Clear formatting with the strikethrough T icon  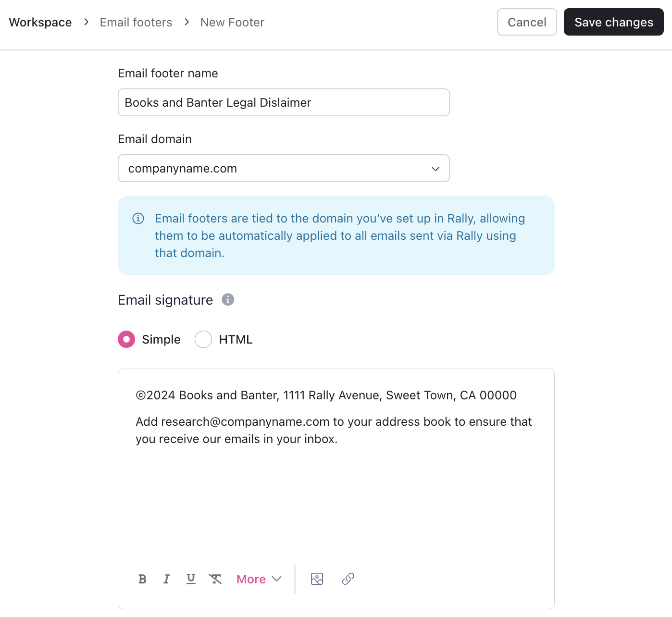(215, 579)
